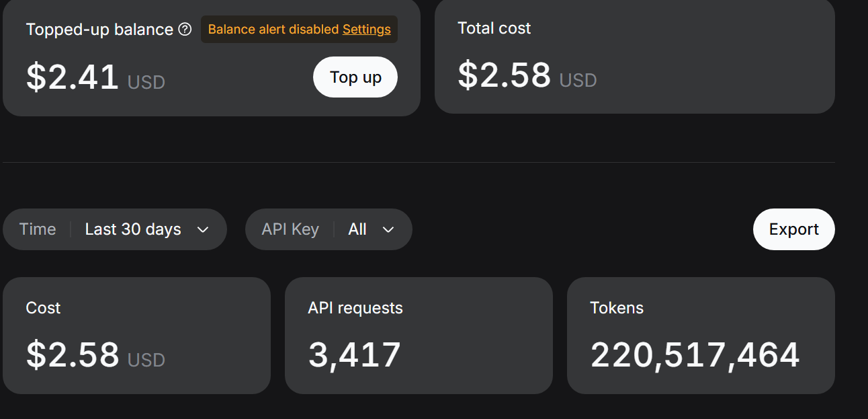The height and width of the screenshot is (419, 868).
Task: Click the Topped-up balance title text
Action: click(x=99, y=30)
